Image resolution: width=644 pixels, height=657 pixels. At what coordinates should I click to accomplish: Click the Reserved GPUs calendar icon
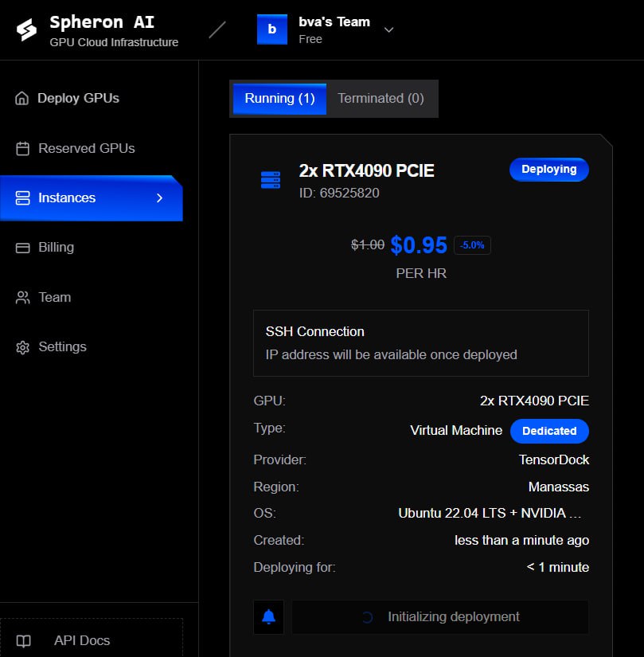point(22,149)
